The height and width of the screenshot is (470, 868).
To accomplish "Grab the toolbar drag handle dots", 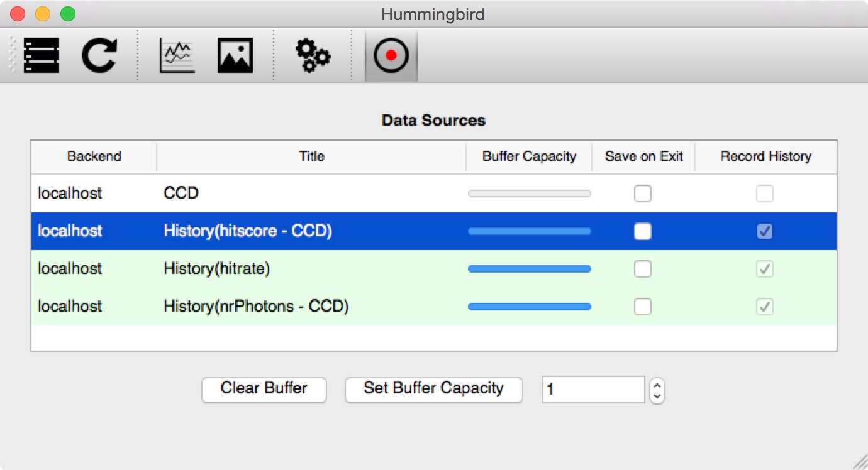I will pos(13,55).
